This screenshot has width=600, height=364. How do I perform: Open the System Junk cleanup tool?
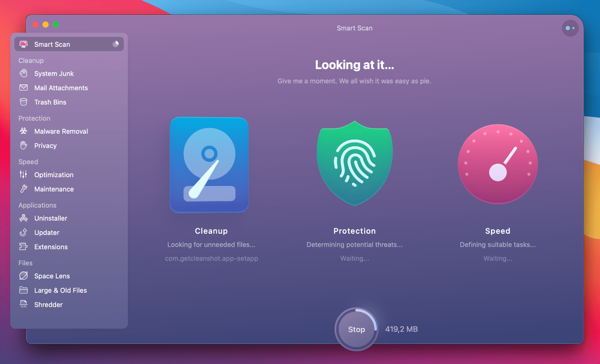point(54,73)
